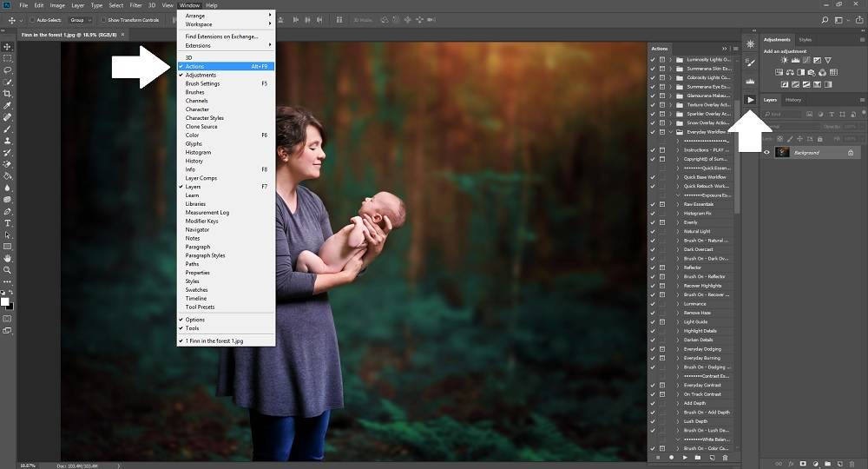Click the Background layer thumbnail
Image resolution: width=868 pixels, height=469 pixels.
[782, 152]
